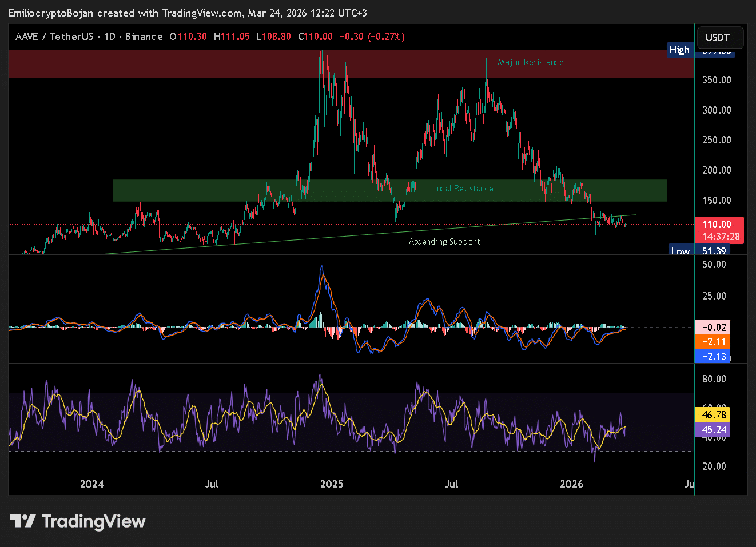Click the blue High price tag
The height and width of the screenshot is (547, 756).
679,50
